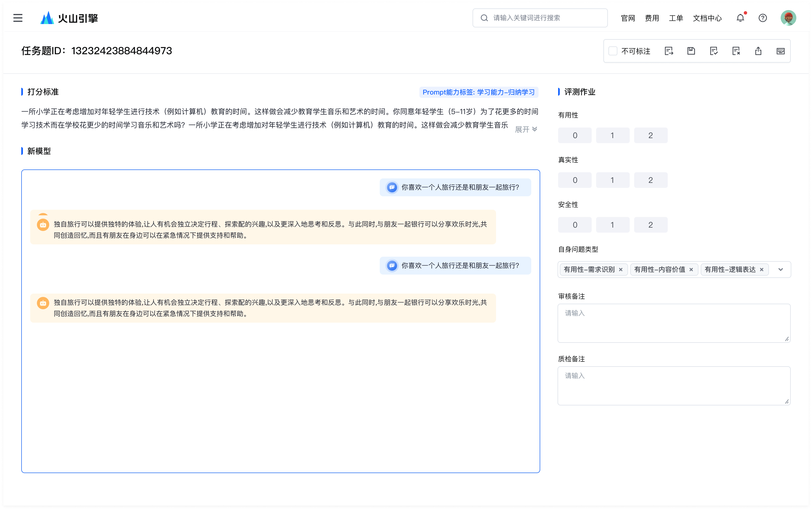
Task: Click the 新模型 section heading
Action: point(39,152)
